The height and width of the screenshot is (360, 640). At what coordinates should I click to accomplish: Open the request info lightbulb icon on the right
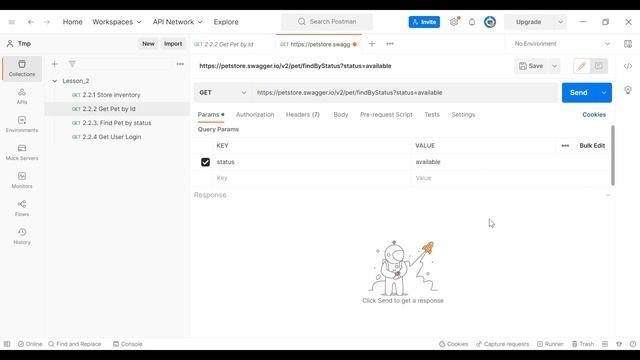click(x=628, y=90)
